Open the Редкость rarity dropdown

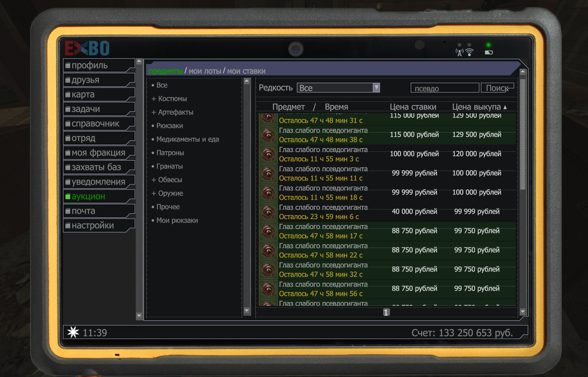pyautogui.click(x=338, y=88)
